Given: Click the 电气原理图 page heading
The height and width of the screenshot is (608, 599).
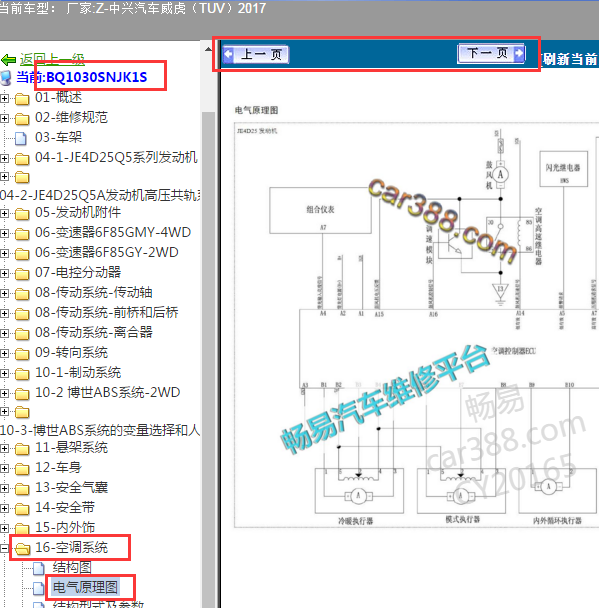Looking at the screenshot, I should [257, 110].
